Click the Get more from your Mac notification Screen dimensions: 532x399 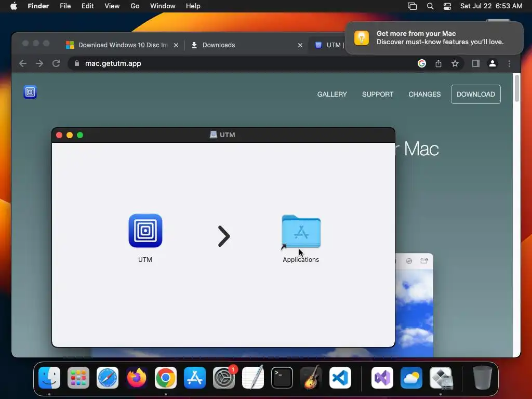[x=434, y=37]
